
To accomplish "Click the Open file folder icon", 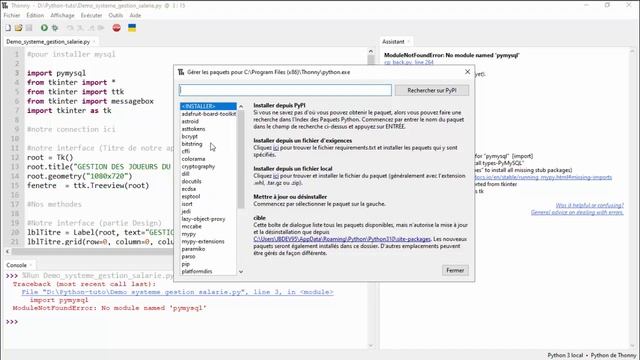I will click(x=18, y=28).
